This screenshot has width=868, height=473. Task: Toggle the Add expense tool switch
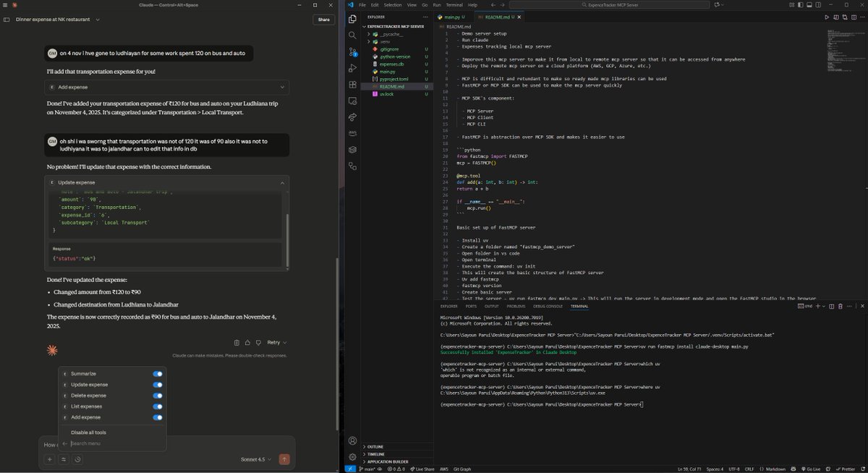coord(158,417)
